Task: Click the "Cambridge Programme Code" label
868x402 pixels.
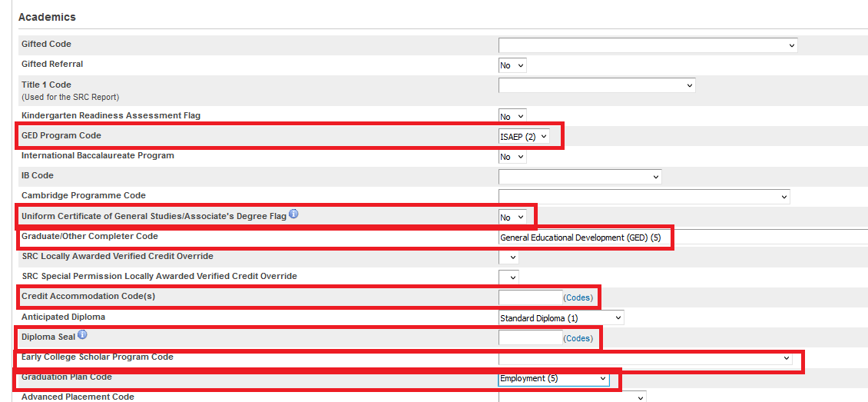Action: tap(84, 195)
